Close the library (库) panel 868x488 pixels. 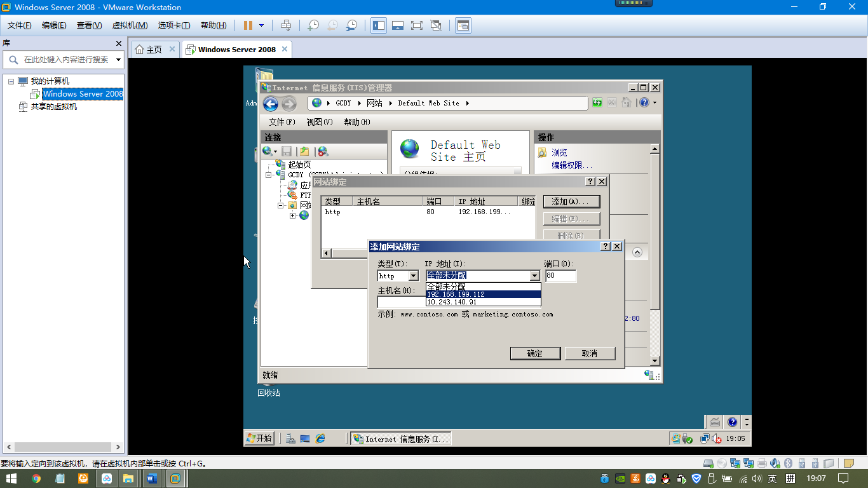coord(118,43)
